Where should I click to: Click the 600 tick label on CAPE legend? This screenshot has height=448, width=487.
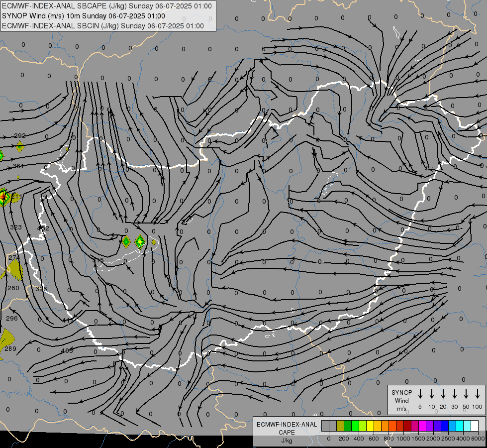point(374,439)
